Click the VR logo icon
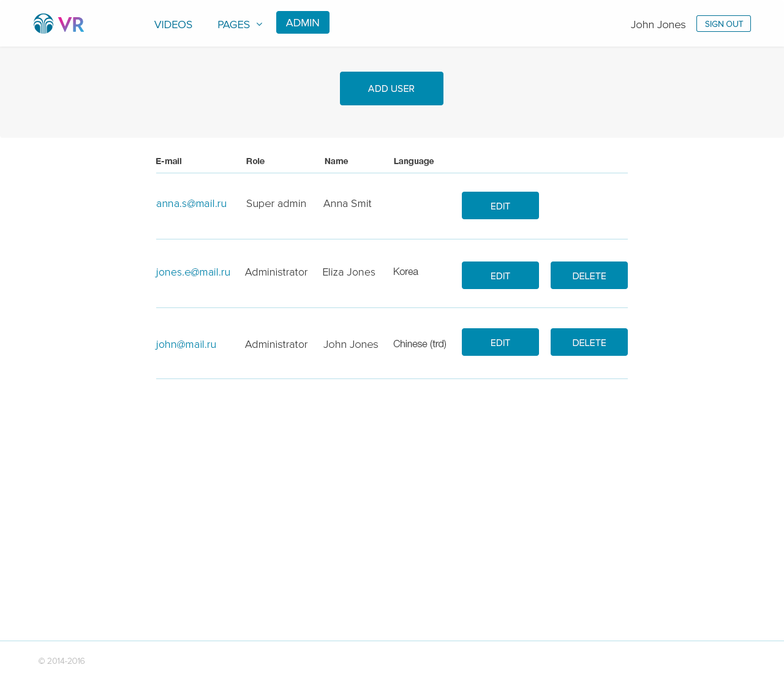Image resolution: width=784 pixels, height=681 pixels. pos(59,24)
